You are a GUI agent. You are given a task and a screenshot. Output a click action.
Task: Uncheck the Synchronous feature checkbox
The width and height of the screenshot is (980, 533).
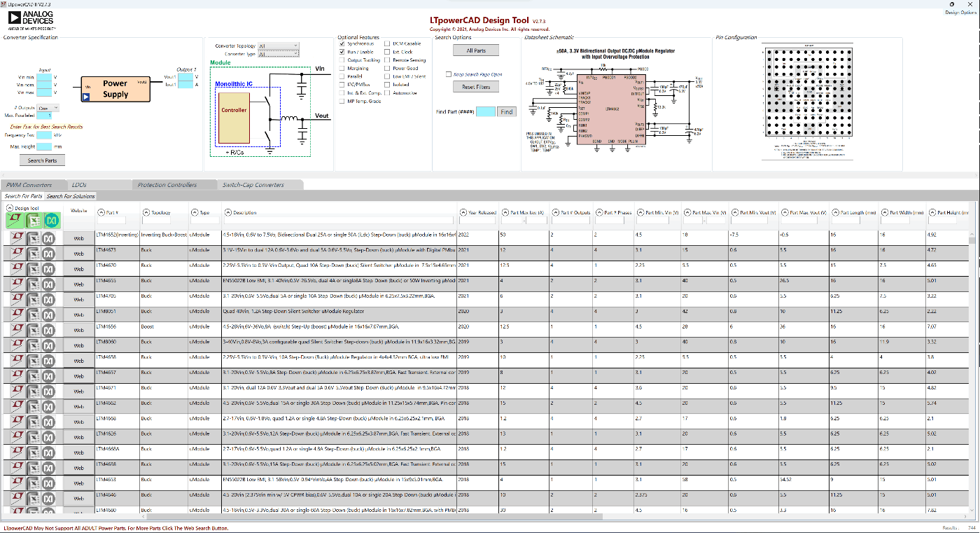(342, 43)
